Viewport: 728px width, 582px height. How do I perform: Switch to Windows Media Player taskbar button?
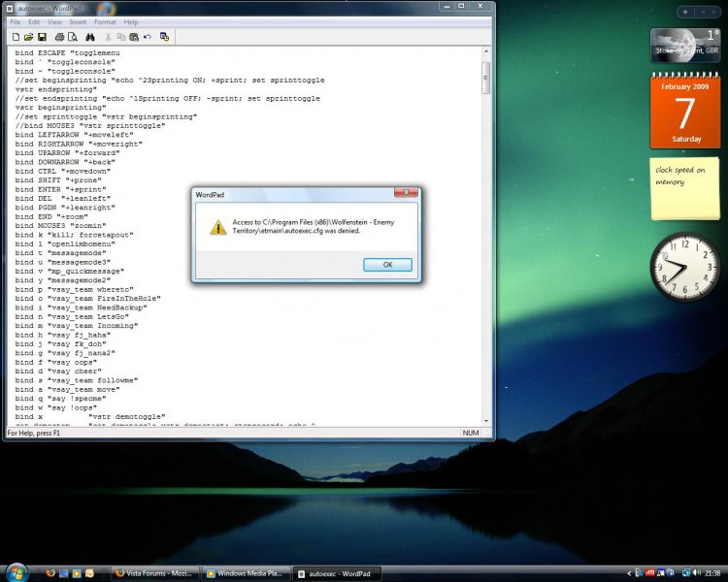[247, 573]
